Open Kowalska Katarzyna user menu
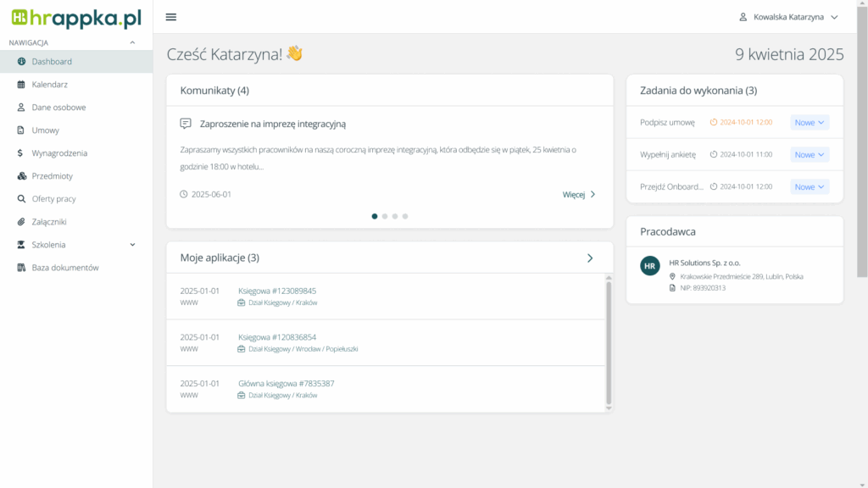868x488 pixels. [x=788, y=17]
